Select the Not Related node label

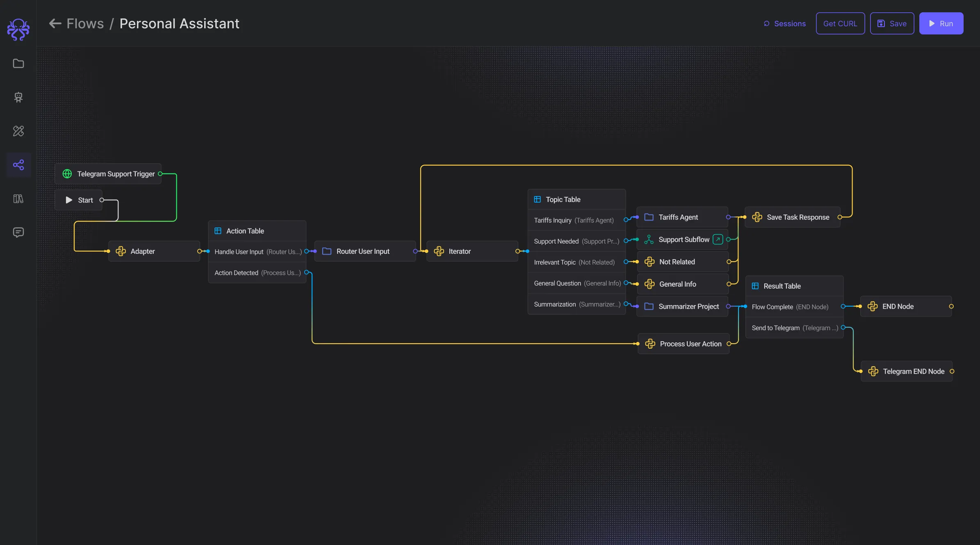click(677, 262)
